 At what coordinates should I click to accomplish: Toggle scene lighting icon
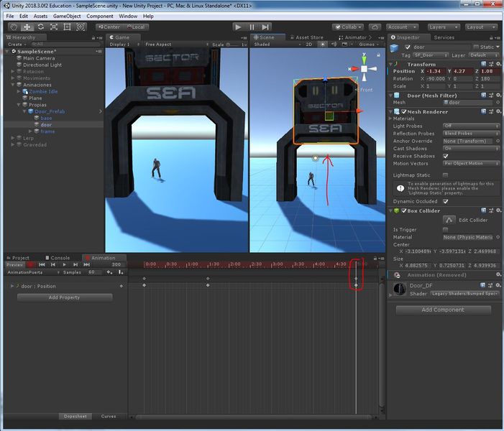click(x=323, y=45)
